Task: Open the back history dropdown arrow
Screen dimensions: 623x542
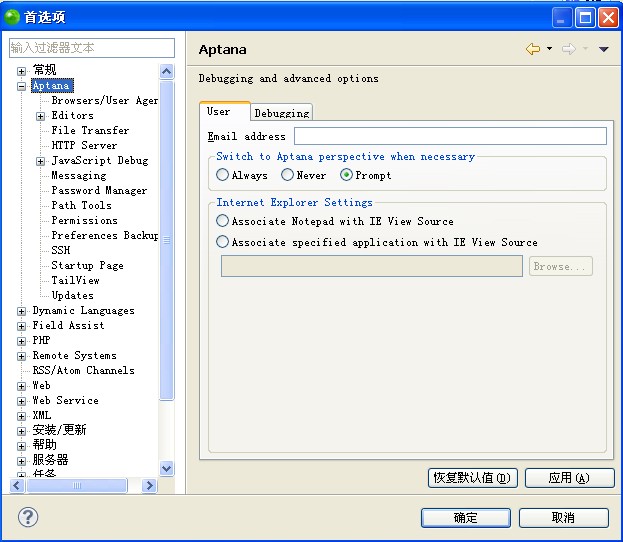Action: [x=549, y=48]
